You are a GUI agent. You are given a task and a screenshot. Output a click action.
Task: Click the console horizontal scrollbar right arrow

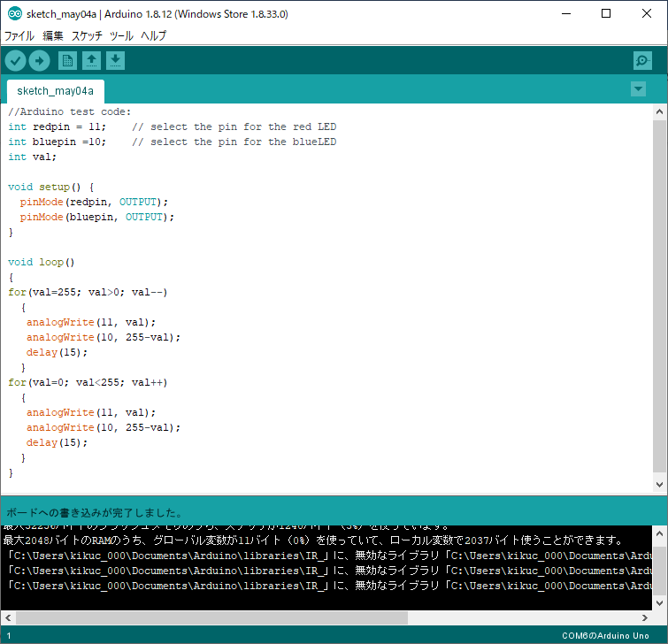click(x=645, y=617)
